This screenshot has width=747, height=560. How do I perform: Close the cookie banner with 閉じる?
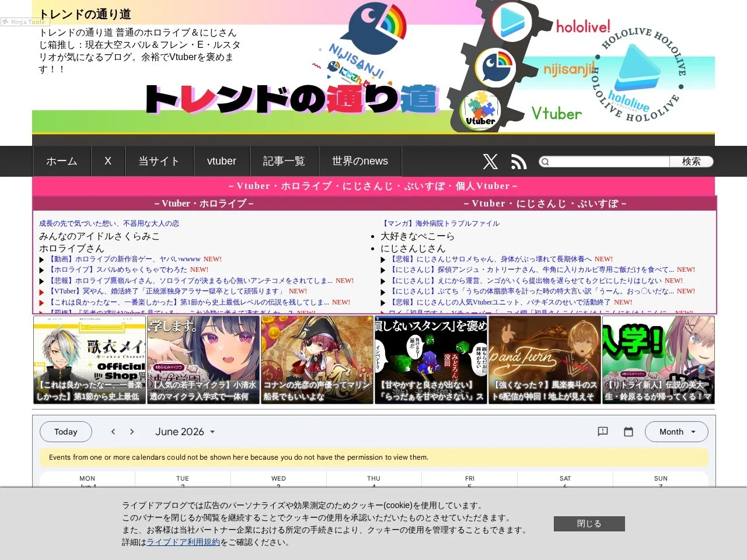point(589,524)
